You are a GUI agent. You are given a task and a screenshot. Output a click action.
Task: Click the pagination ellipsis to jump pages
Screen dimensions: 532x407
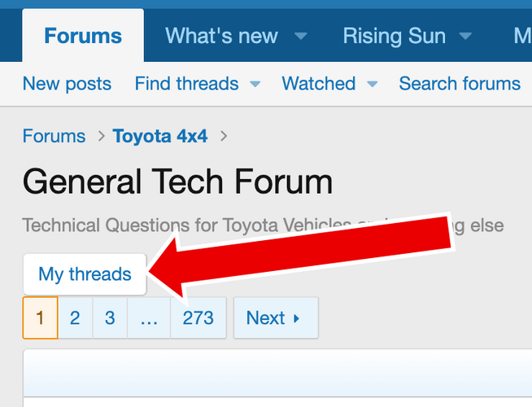coord(149,317)
